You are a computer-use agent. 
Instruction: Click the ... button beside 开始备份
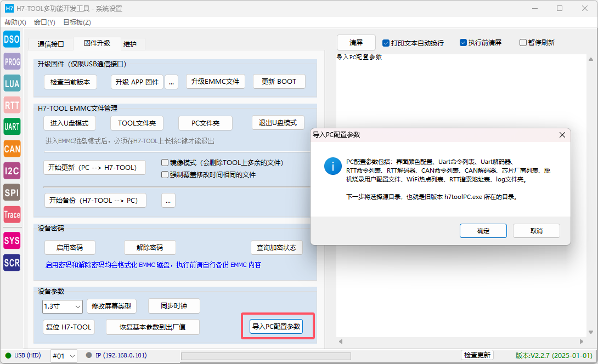[x=168, y=201]
